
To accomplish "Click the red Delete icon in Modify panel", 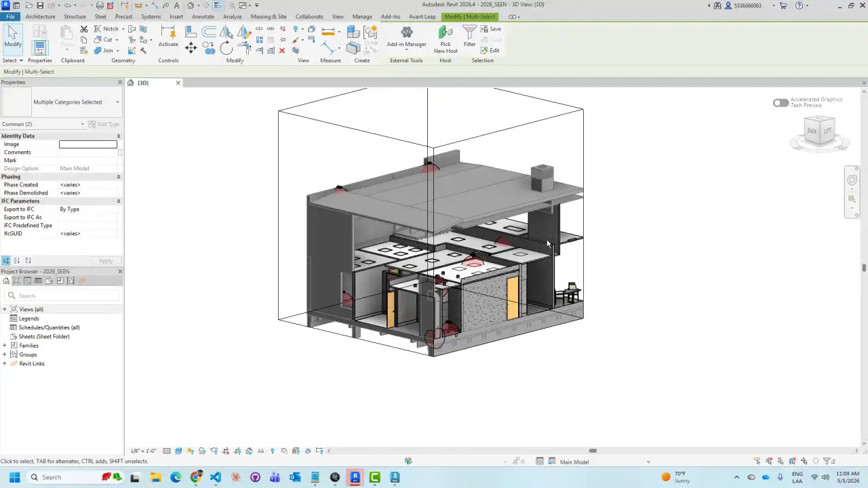I will point(282,51).
